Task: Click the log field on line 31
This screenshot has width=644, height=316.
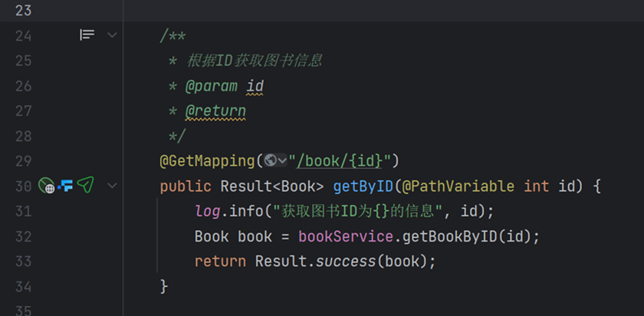Action: (x=208, y=212)
